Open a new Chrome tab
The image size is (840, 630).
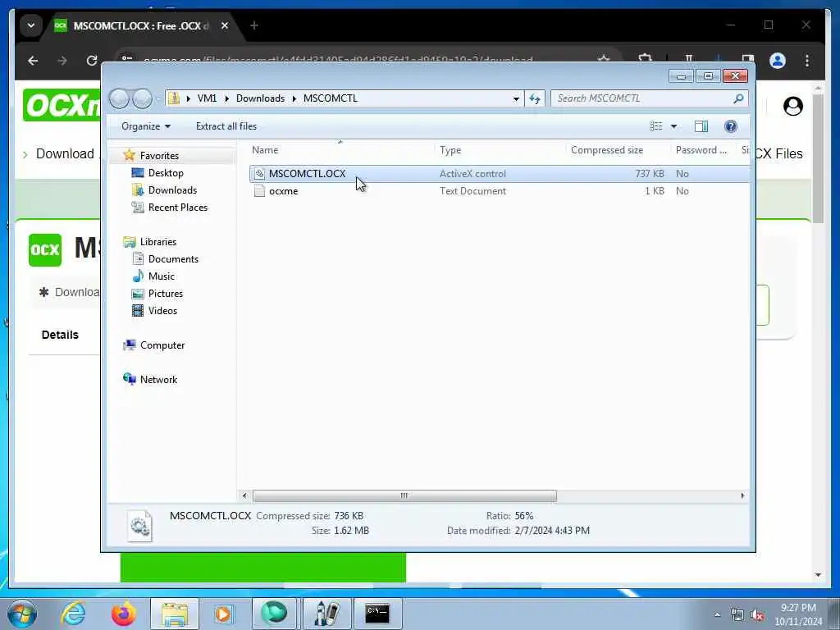[x=254, y=25]
